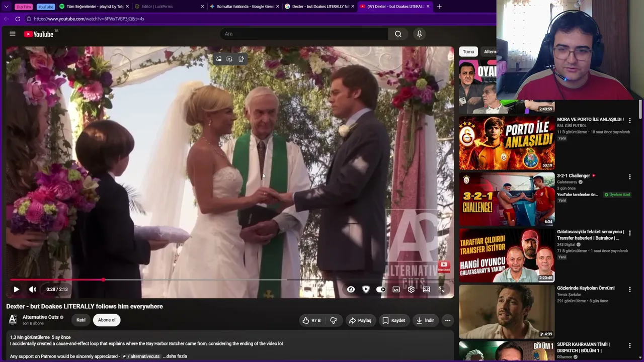Viewport: 644px width, 362px height.
Task: Play the Dexter video
Action: pos(17,289)
